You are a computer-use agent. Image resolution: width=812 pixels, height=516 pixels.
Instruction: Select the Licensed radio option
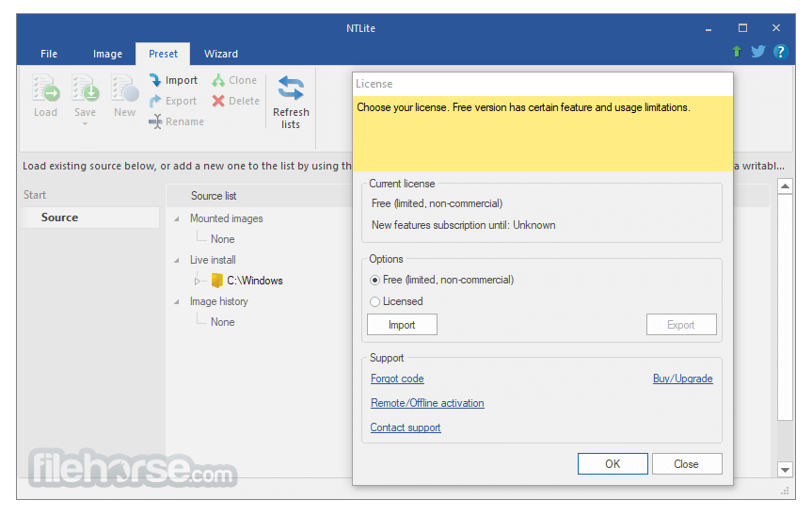(x=374, y=301)
